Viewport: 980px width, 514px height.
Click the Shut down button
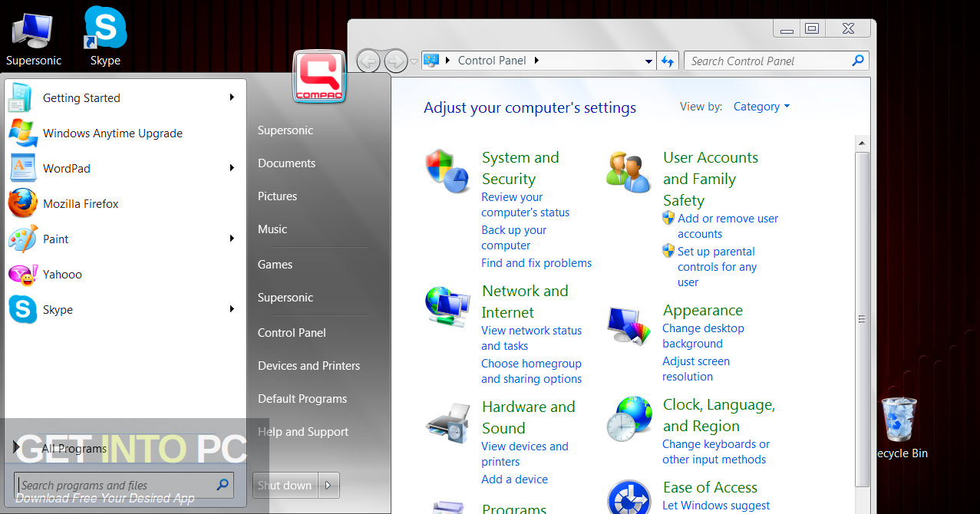click(x=285, y=485)
